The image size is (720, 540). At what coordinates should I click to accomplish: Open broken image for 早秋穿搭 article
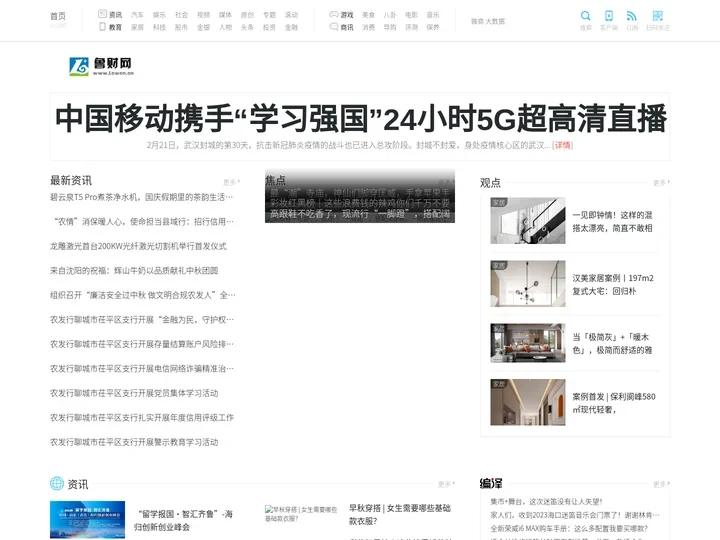pos(301,514)
